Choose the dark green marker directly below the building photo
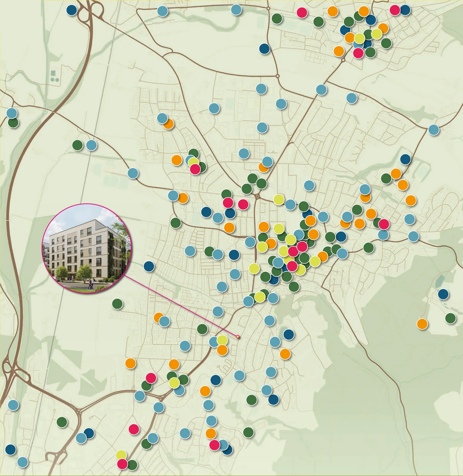 pos(117,304)
